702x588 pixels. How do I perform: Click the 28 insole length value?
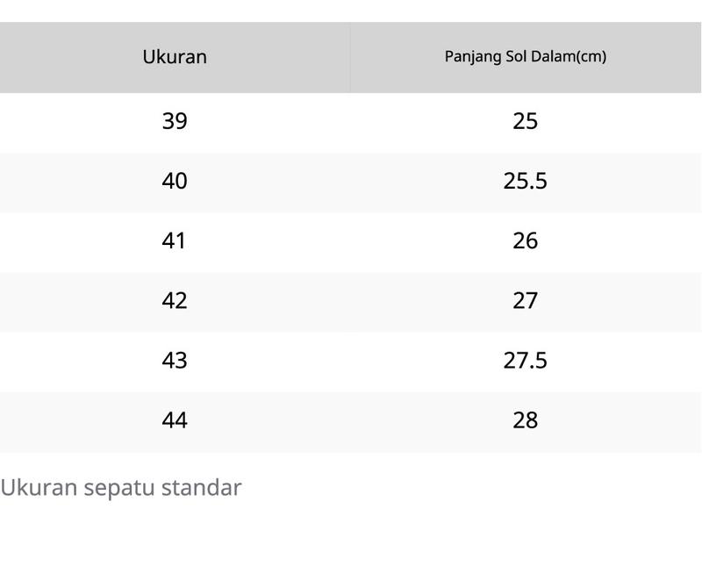pyautogui.click(x=525, y=420)
